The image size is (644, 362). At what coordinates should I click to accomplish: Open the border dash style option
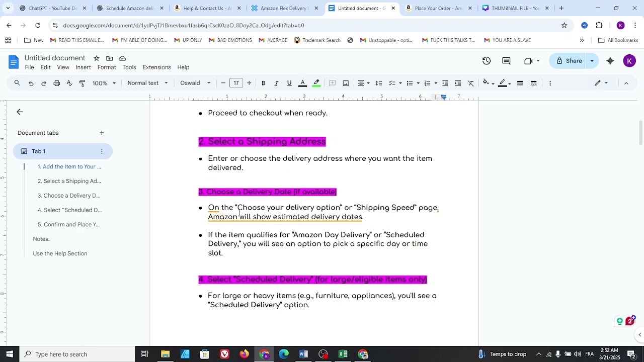tap(534, 83)
